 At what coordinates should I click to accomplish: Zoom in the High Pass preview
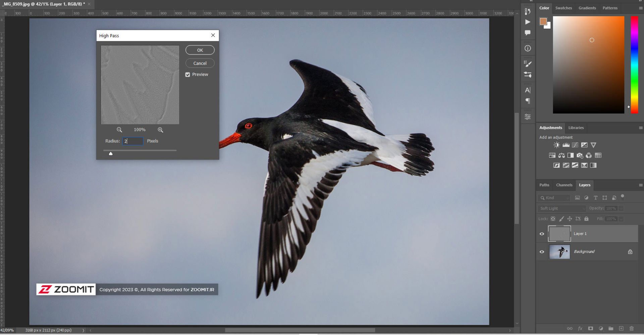pyautogui.click(x=160, y=130)
